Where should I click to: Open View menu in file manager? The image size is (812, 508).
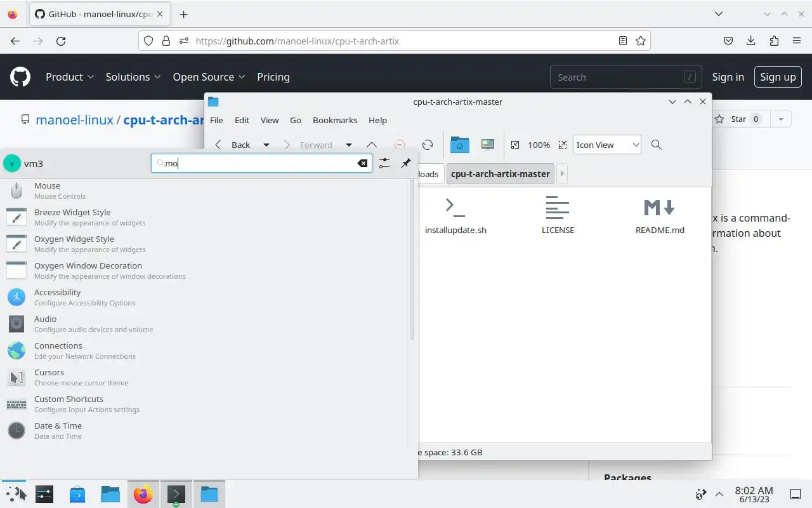pos(270,120)
